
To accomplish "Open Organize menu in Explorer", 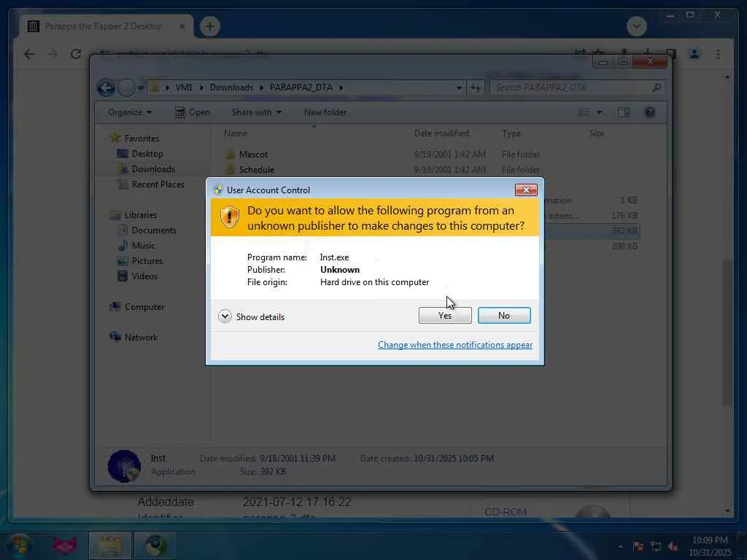I will (x=130, y=112).
